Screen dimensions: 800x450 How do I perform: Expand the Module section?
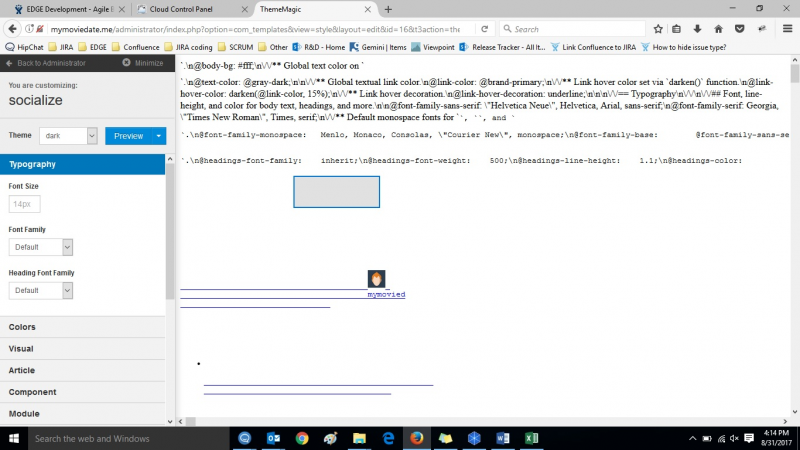(83, 414)
